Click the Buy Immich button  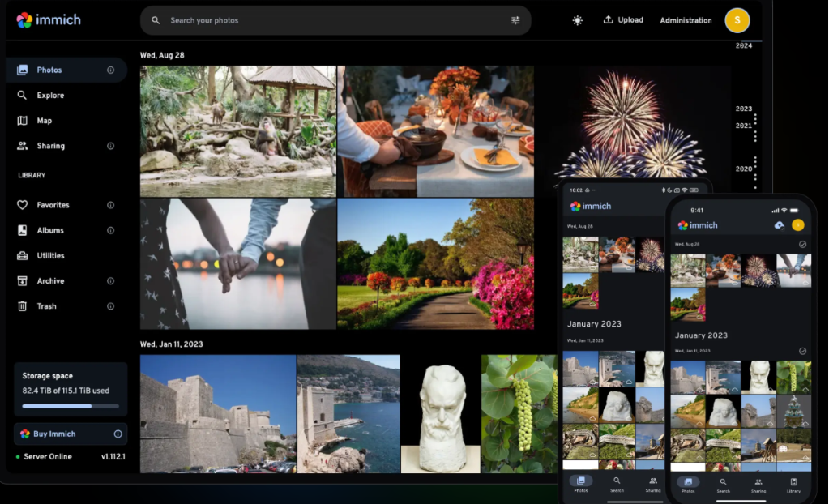point(71,434)
